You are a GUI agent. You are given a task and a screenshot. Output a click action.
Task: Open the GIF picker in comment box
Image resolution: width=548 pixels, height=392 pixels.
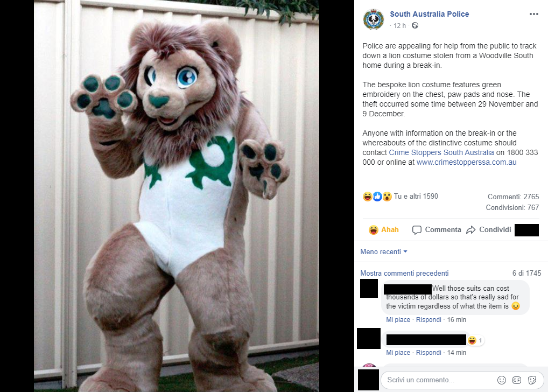tap(517, 380)
